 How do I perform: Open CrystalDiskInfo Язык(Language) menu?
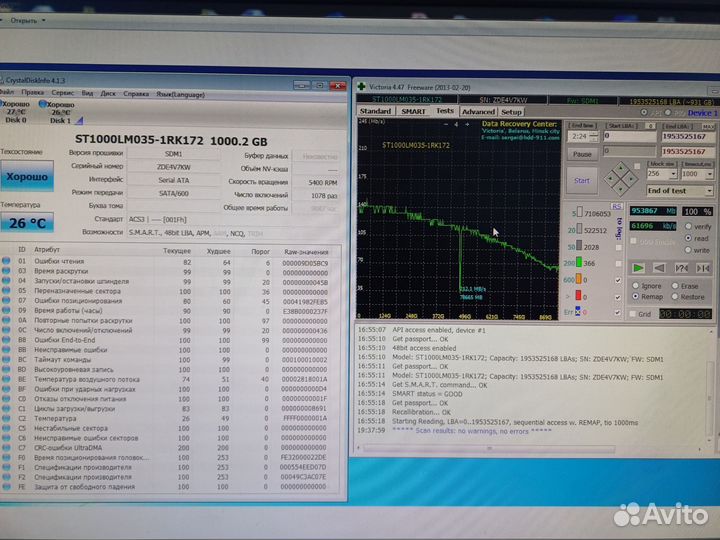point(180,95)
